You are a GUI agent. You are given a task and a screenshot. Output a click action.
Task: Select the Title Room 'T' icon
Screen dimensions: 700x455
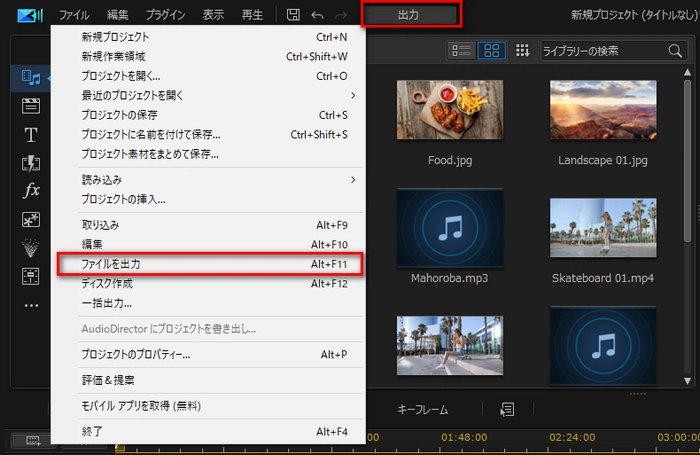30,135
